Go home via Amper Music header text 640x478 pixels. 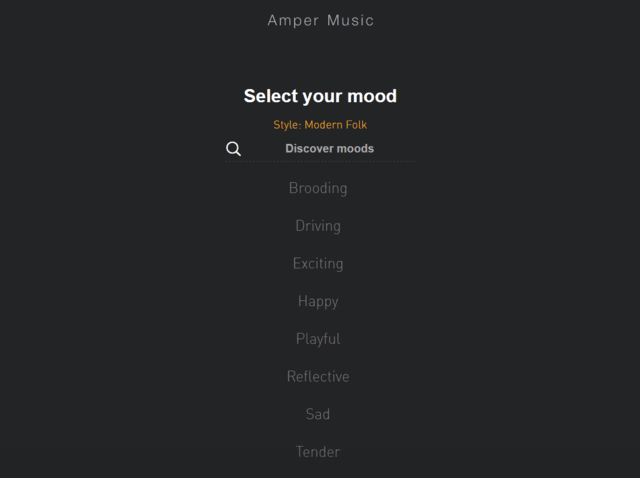click(320, 20)
